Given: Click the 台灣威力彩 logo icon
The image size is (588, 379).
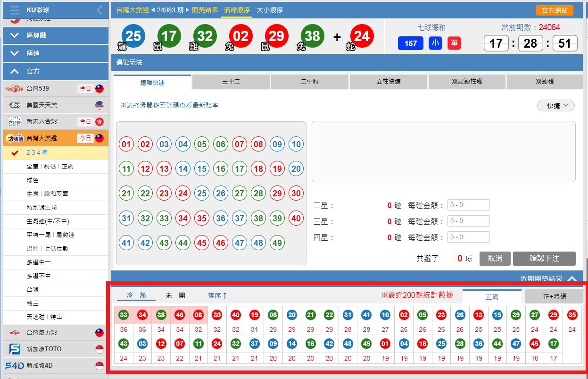Looking at the screenshot, I should 15,333.
